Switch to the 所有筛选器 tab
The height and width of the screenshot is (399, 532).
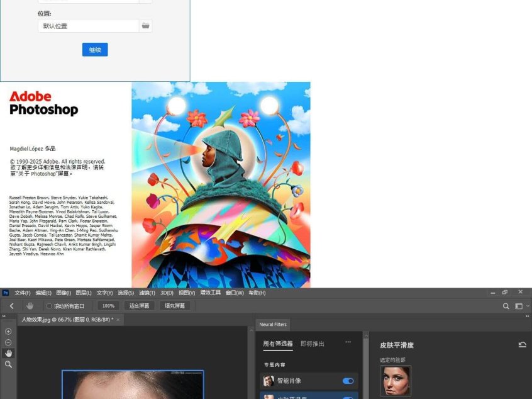278,344
